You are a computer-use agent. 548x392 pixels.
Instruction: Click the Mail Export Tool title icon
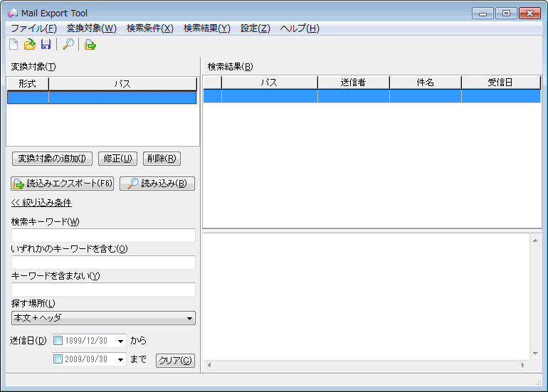12,14
